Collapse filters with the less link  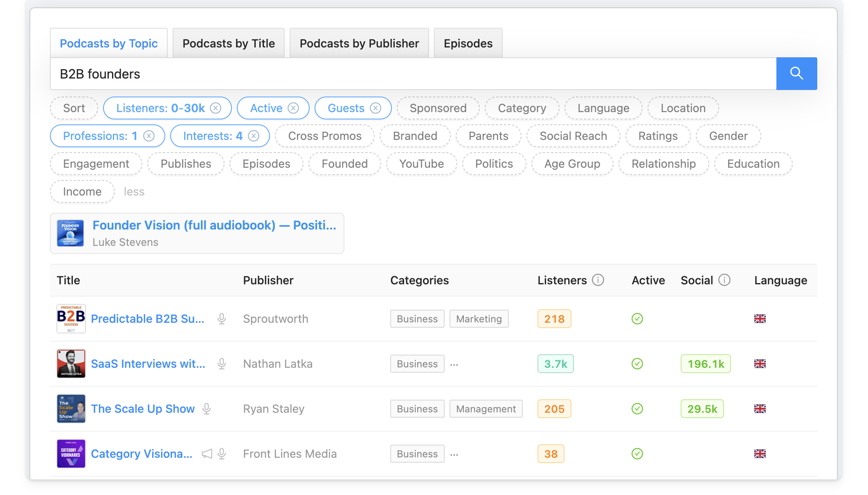pyautogui.click(x=134, y=191)
